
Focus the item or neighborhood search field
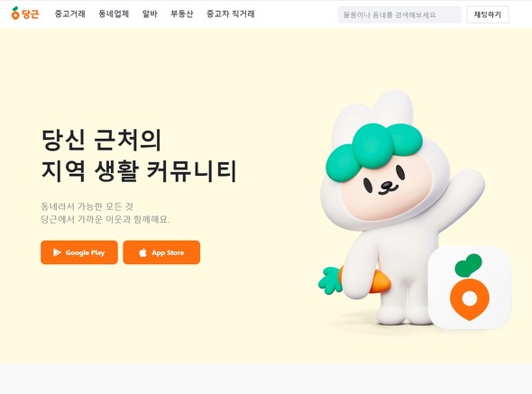pyautogui.click(x=399, y=14)
